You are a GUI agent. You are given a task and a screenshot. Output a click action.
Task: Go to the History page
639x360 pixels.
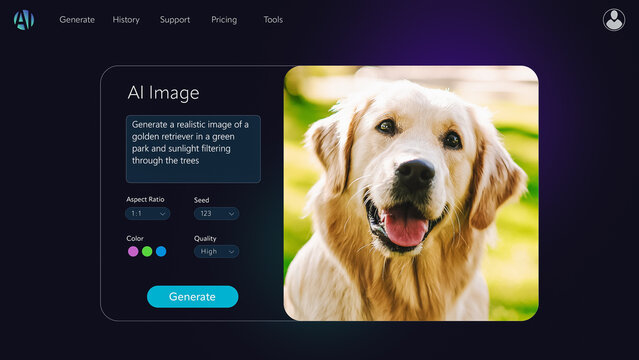pyautogui.click(x=126, y=20)
